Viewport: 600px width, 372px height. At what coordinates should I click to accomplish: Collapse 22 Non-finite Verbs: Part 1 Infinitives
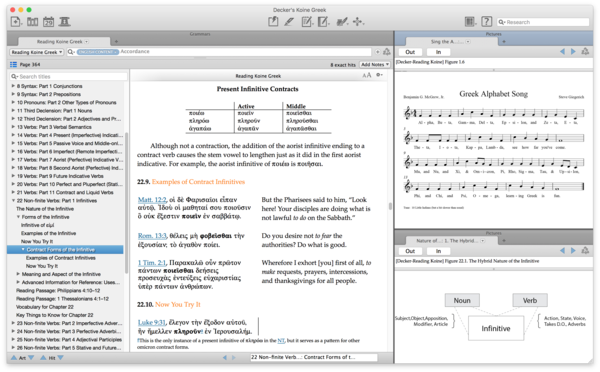point(13,201)
